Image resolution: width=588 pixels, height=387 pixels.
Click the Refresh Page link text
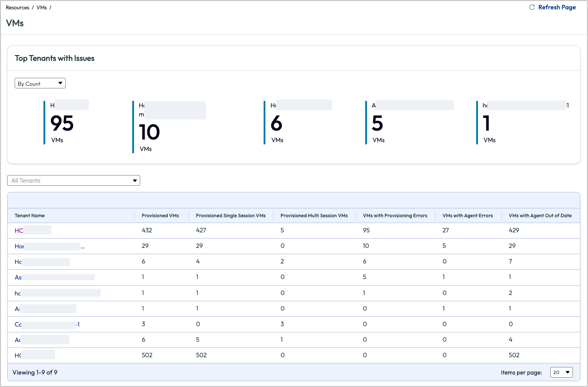point(557,8)
